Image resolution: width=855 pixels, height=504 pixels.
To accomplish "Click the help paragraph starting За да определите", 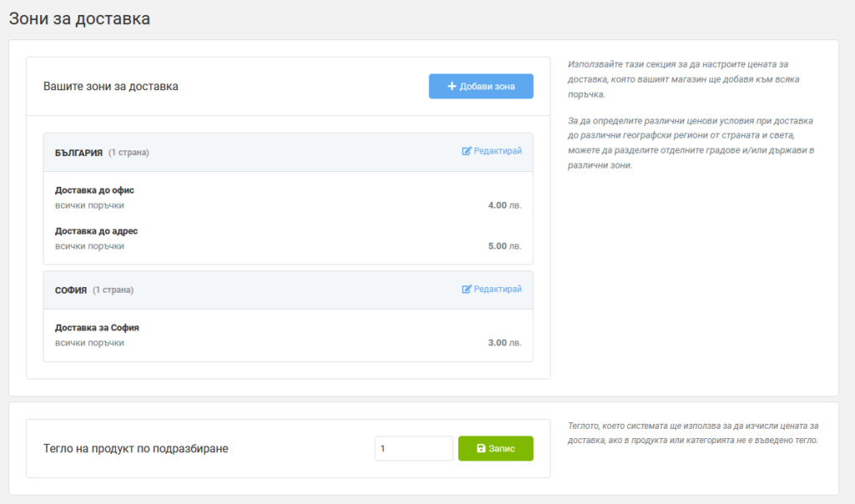I will [x=691, y=143].
